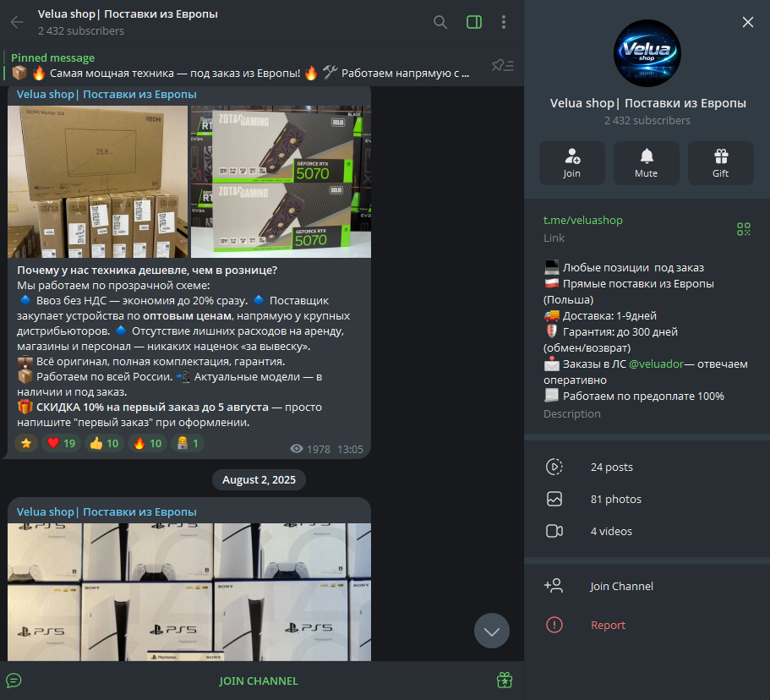Image resolution: width=770 pixels, height=700 pixels.
Task: Open the Zotac RTX 5070 photo
Action: (x=280, y=181)
